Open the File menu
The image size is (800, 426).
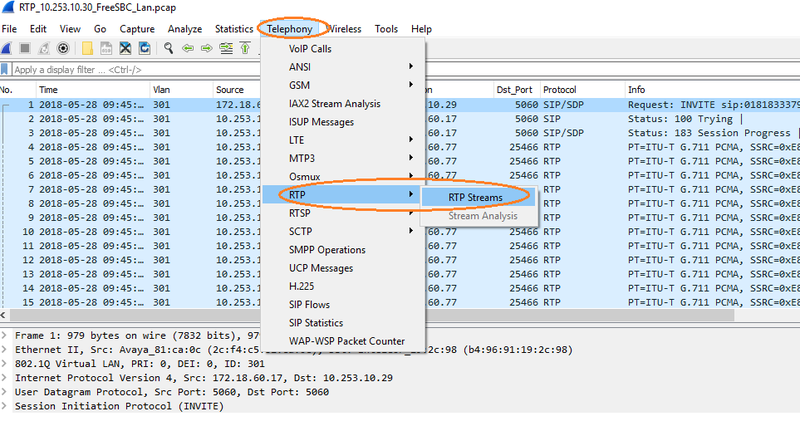(9, 29)
